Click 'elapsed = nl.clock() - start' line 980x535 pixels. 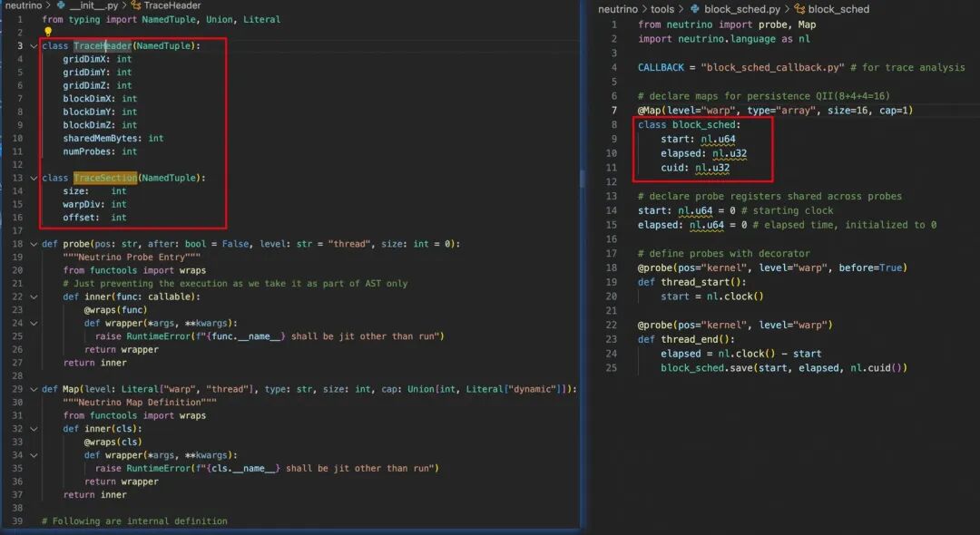pos(741,354)
